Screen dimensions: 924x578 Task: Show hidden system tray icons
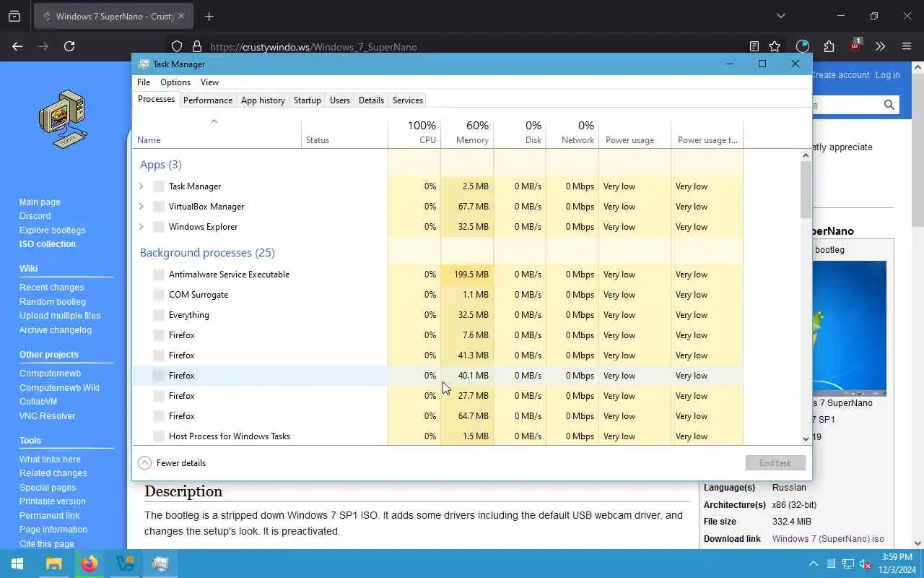pyautogui.click(x=814, y=564)
